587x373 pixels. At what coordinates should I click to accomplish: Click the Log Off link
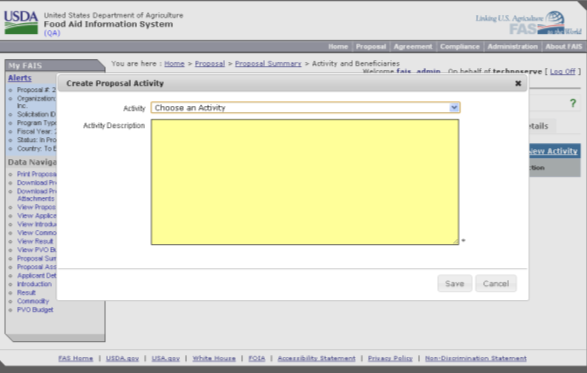(562, 71)
